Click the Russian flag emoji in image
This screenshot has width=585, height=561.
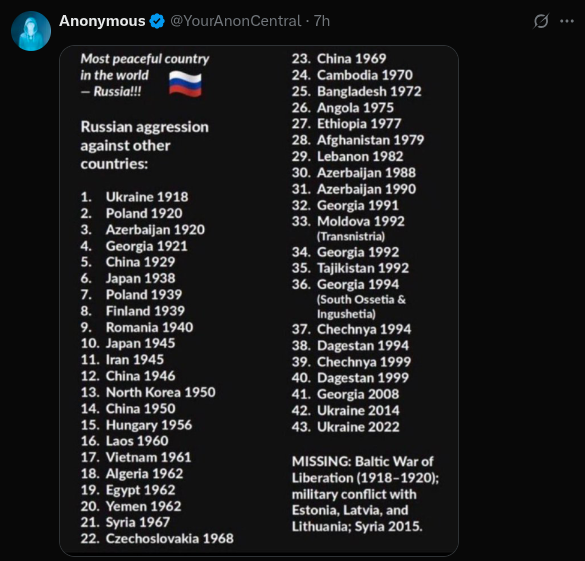185,84
